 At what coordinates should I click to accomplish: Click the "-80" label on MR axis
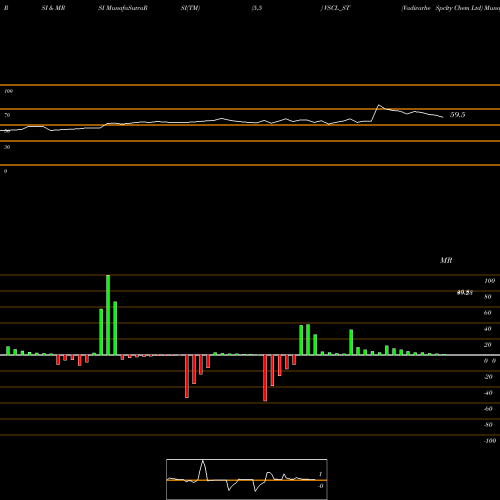click(x=488, y=425)
